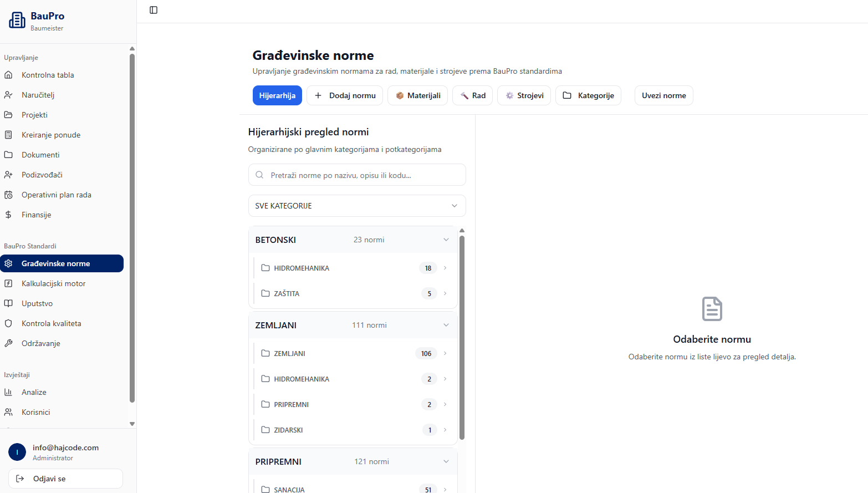Expand ZIDARSKI row arrow

point(445,430)
